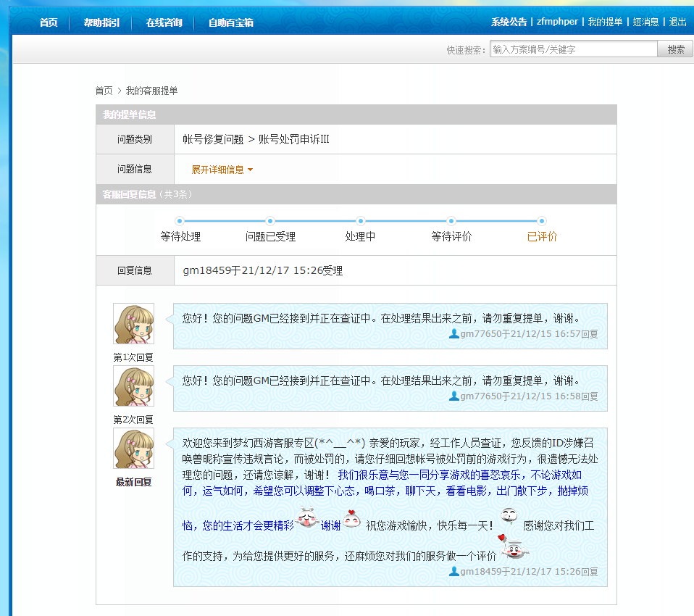Focus the 快速搜索 input field
Screen dimensions: 694x616
click(573, 49)
